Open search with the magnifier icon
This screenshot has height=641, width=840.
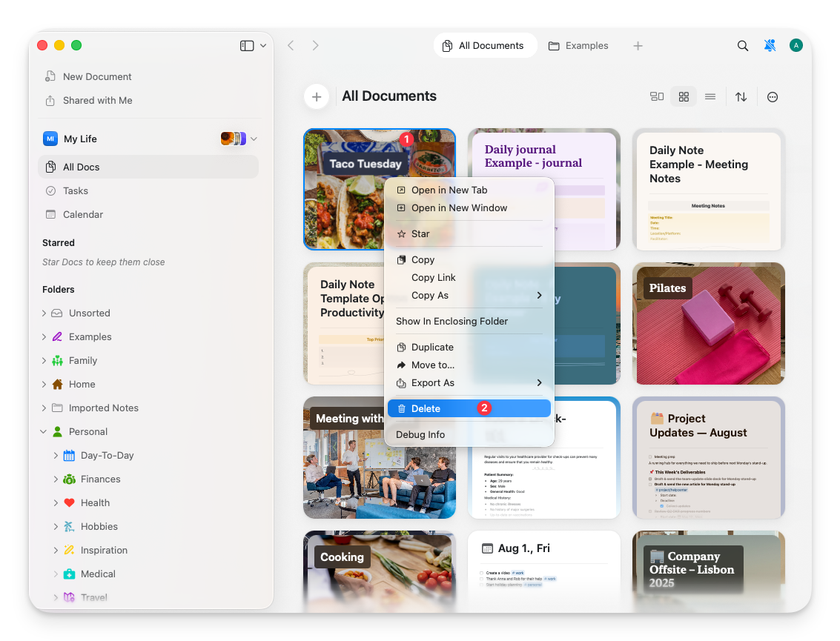point(742,45)
